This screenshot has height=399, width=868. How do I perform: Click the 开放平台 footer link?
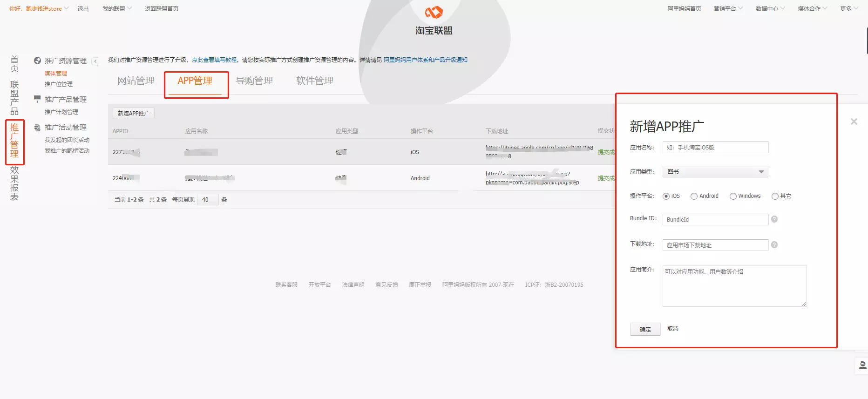319,285
